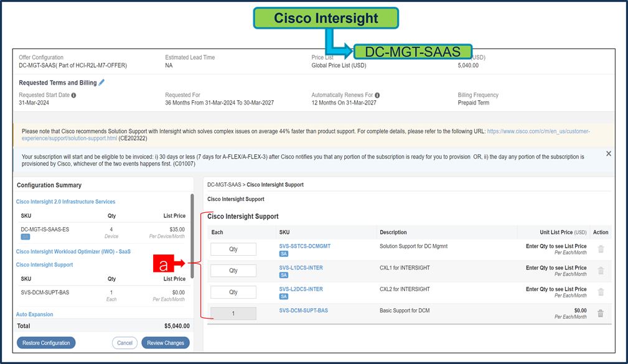Open SVS-L2DCS-INTER SKU link
628x364 pixels.
(301, 289)
